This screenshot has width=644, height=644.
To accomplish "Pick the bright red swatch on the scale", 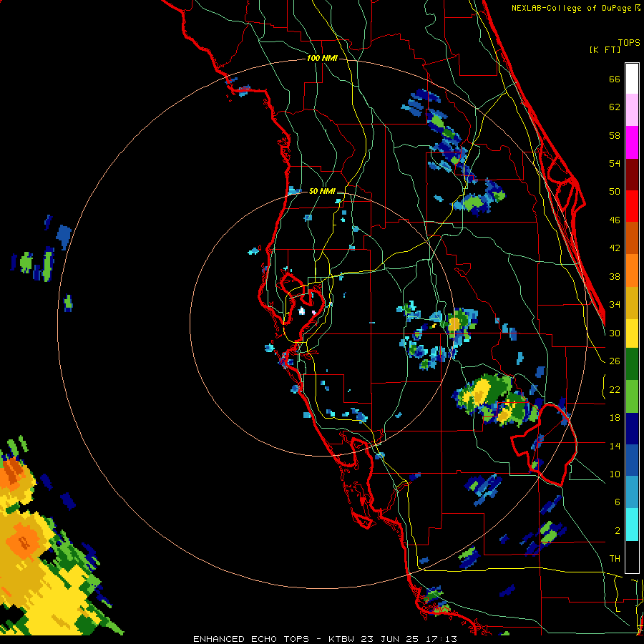I will 632,206.
